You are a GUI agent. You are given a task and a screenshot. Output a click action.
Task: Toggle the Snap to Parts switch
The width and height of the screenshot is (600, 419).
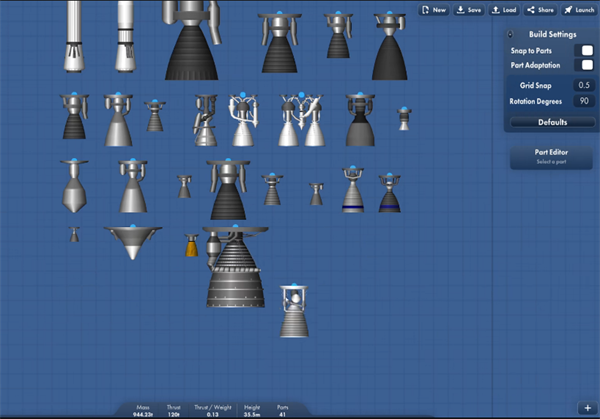(x=582, y=50)
